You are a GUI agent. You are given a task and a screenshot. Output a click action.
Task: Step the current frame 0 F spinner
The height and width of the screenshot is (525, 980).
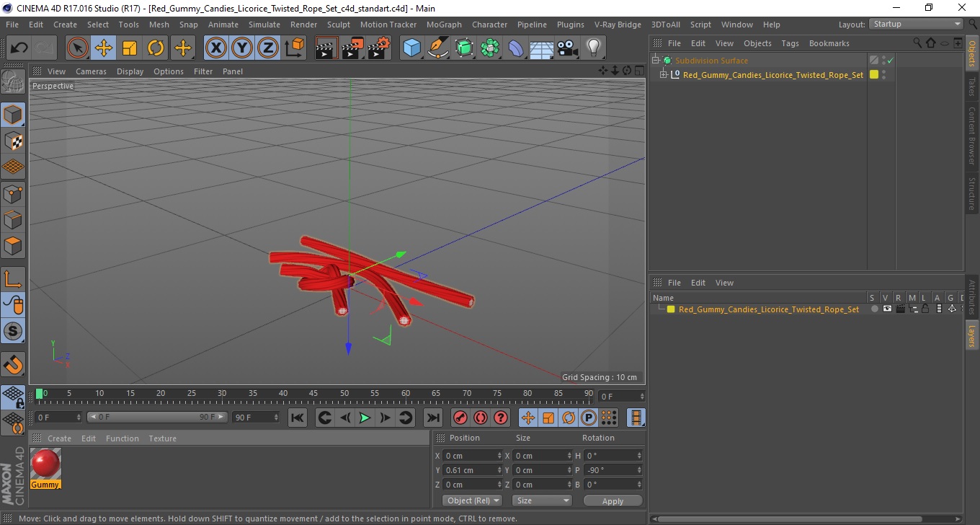click(642, 397)
